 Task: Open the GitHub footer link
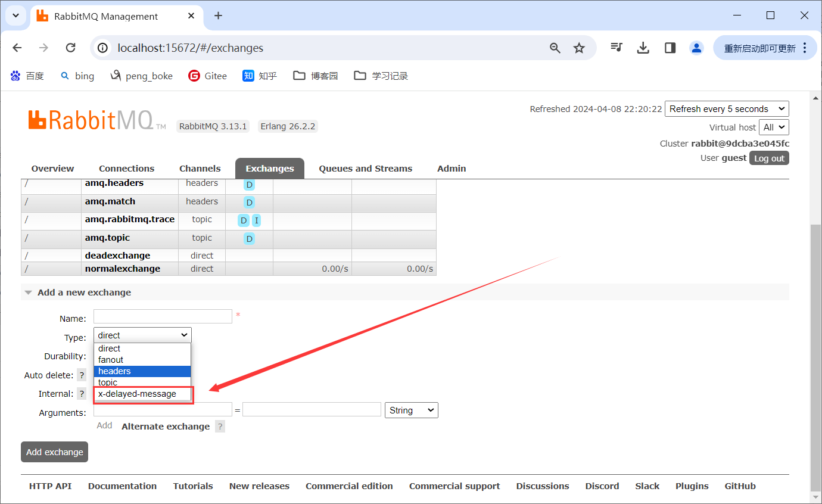tap(740, 486)
